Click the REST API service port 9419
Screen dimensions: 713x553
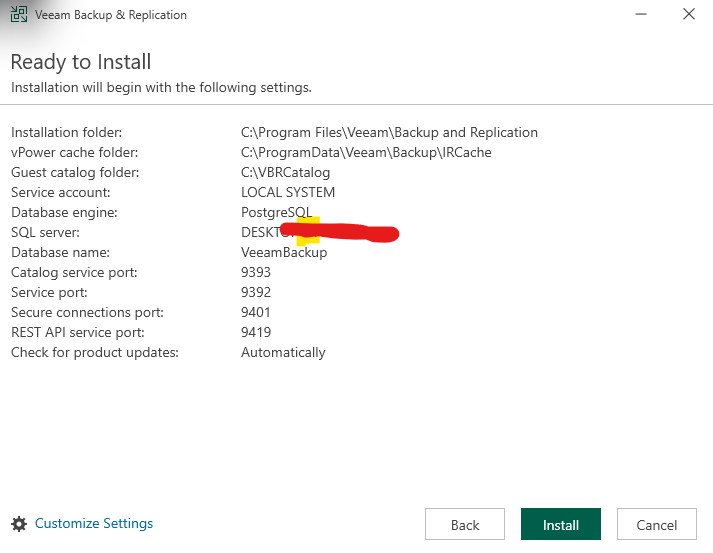(256, 332)
